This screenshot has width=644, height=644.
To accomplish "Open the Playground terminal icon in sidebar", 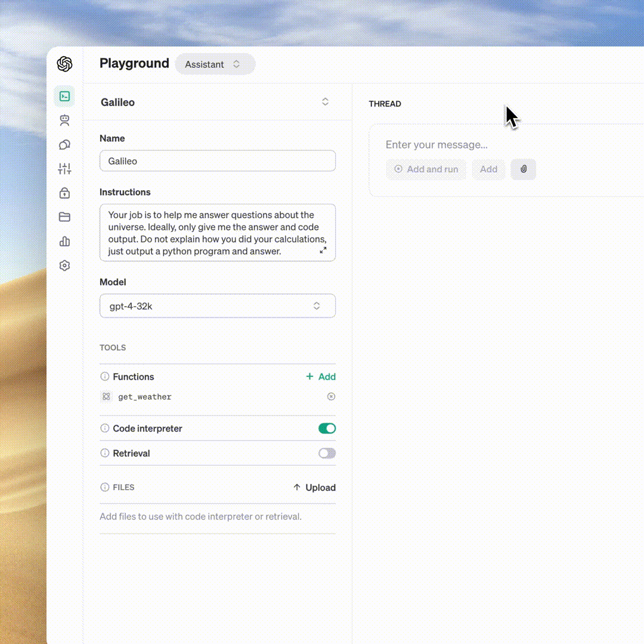I will click(x=64, y=96).
